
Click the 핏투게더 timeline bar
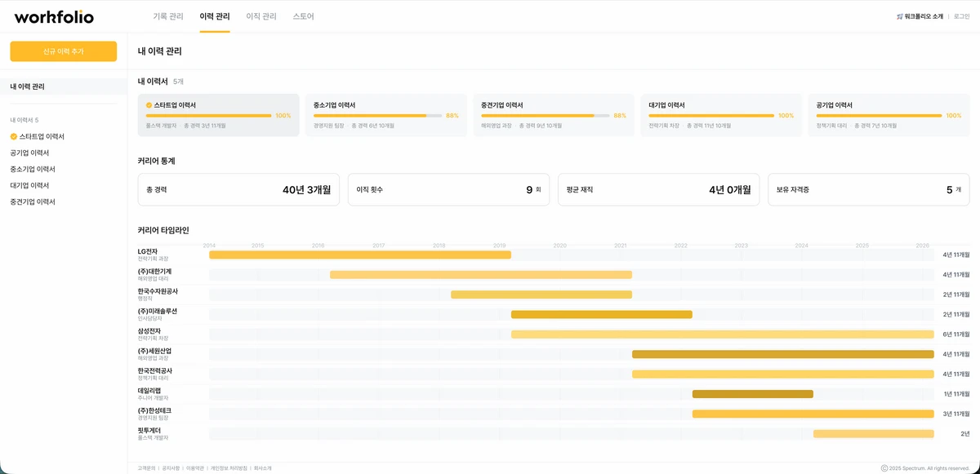click(x=874, y=434)
